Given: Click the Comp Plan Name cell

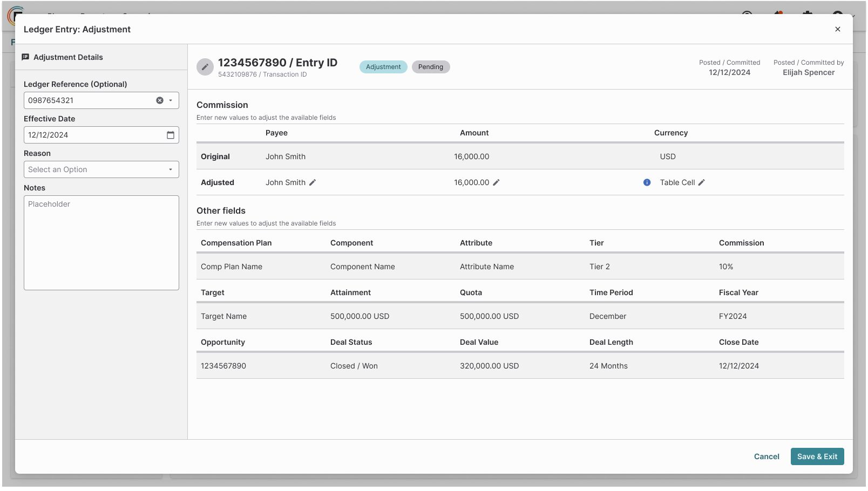Looking at the screenshot, I should click(x=232, y=267).
